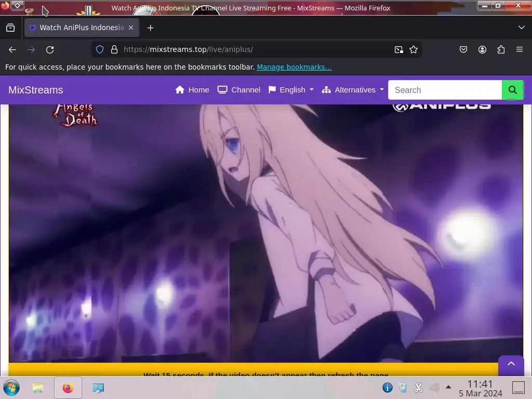Viewport: 532px width, 399px height.
Task: Select the Watch AniPlus Indonesia tab
Action: pos(82,28)
